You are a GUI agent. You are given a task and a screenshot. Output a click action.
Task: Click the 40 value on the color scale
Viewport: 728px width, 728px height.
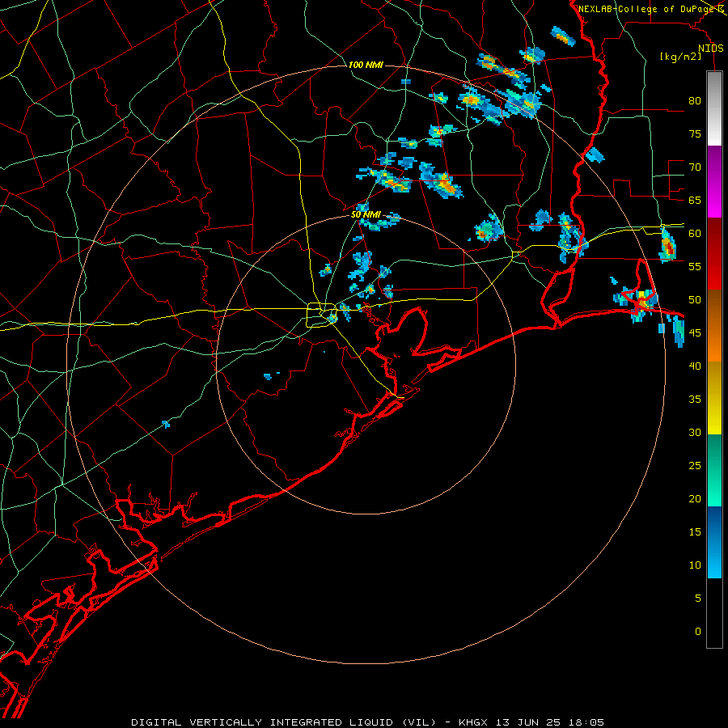[x=695, y=366]
